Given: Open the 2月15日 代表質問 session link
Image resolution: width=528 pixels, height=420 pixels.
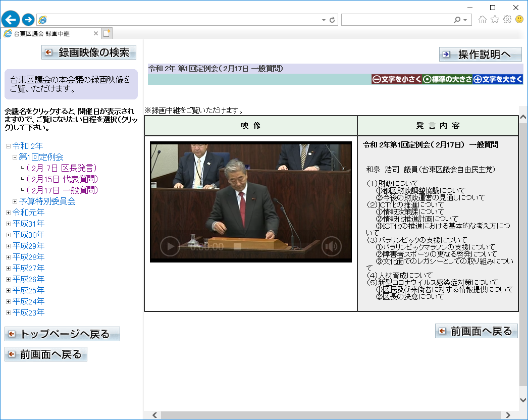Looking at the screenshot, I should (x=62, y=179).
